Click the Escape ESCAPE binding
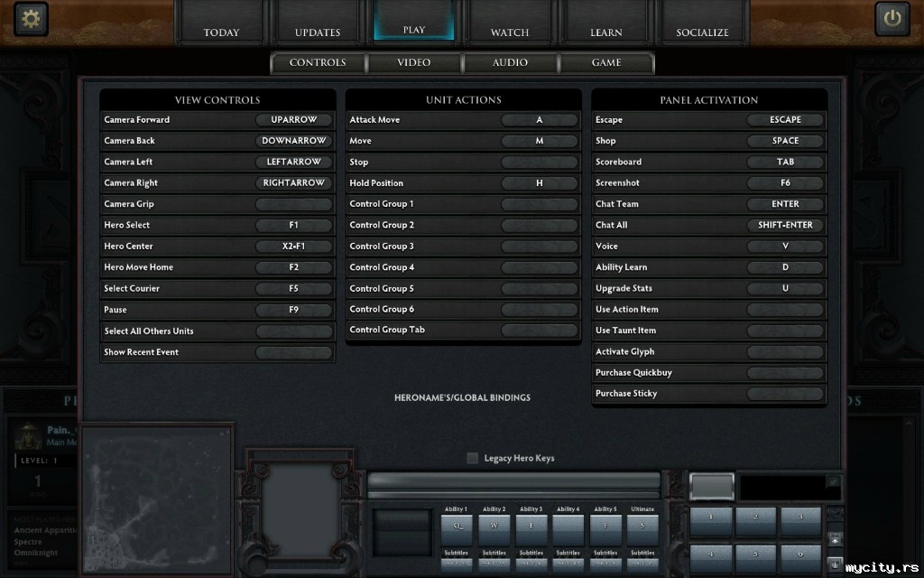Viewport: 924px width, 578px height. point(785,120)
